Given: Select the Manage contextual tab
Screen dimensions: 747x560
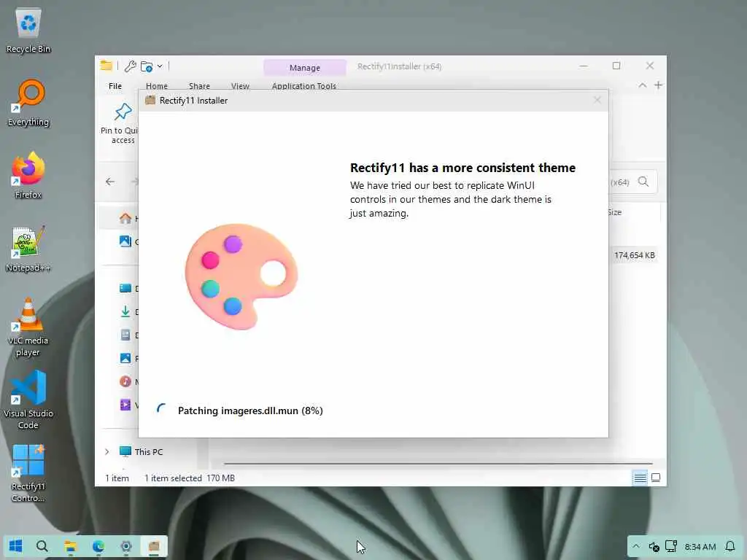Looking at the screenshot, I should (305, 68).
